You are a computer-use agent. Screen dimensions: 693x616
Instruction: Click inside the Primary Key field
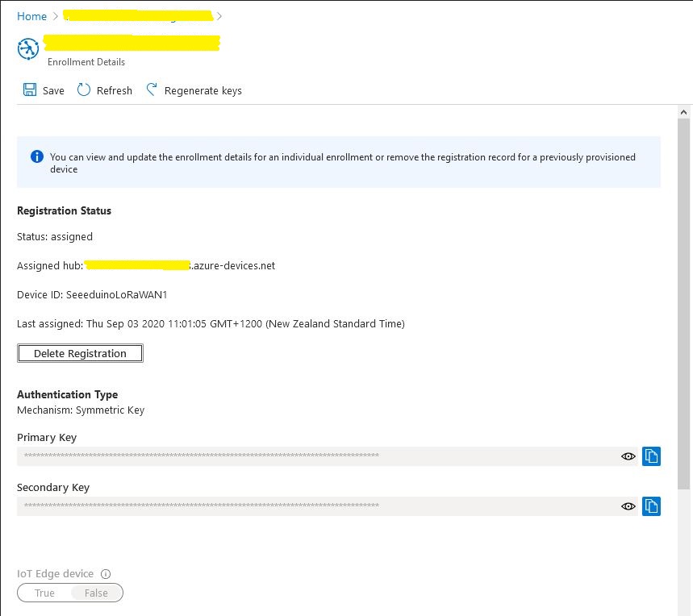tap(315, 456)
